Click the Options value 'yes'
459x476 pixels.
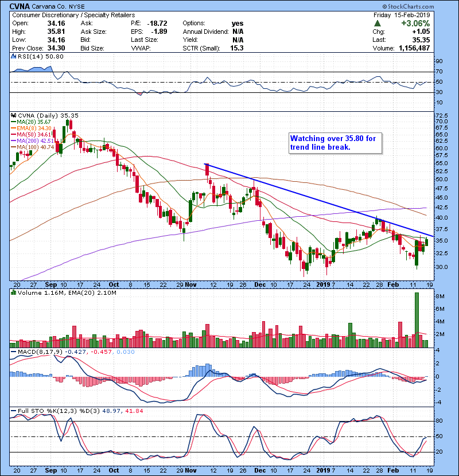tap(238, 24)
